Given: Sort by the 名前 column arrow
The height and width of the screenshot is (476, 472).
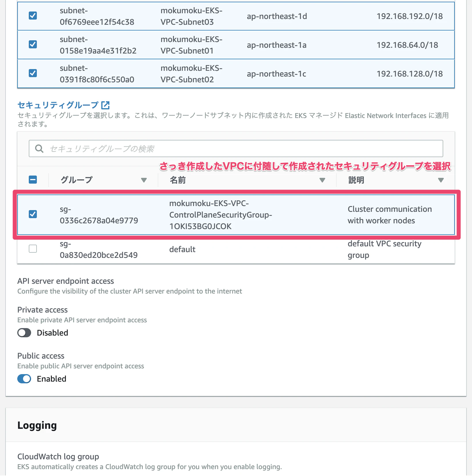Looking at the screenshot, I should click(322, 180).
